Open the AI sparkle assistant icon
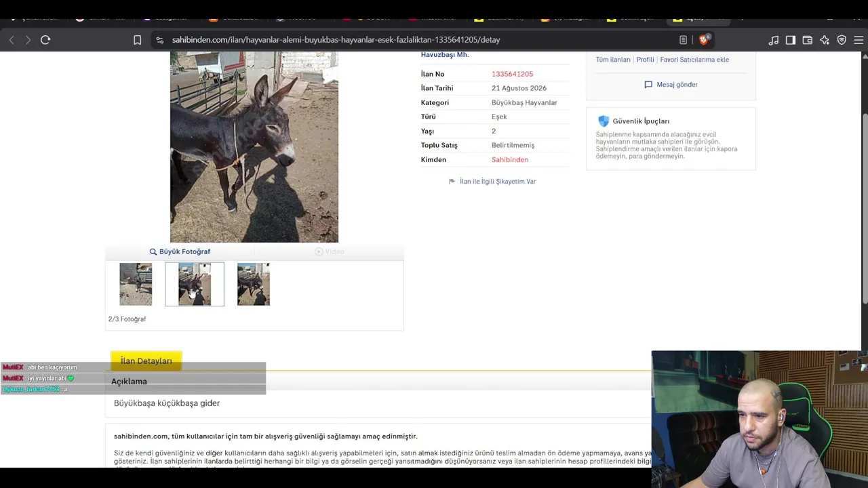This screenshot has width=868, height=488. tap(825, 40)
